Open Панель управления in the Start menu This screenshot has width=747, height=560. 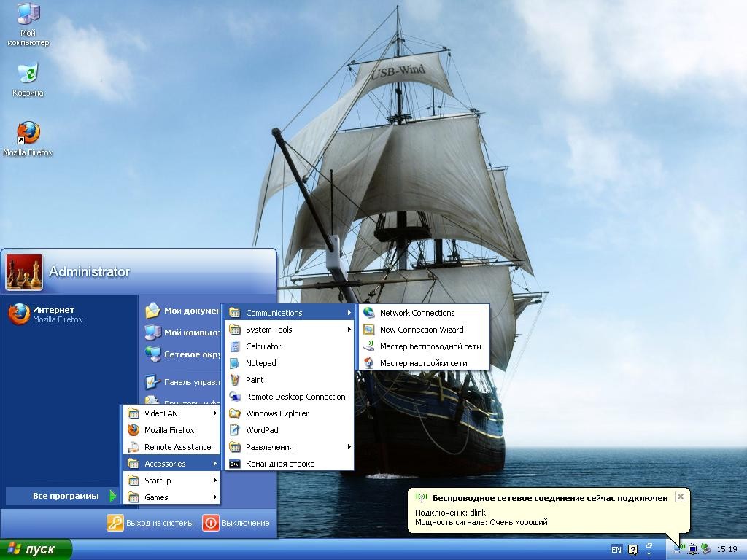(x=183, y=382)
